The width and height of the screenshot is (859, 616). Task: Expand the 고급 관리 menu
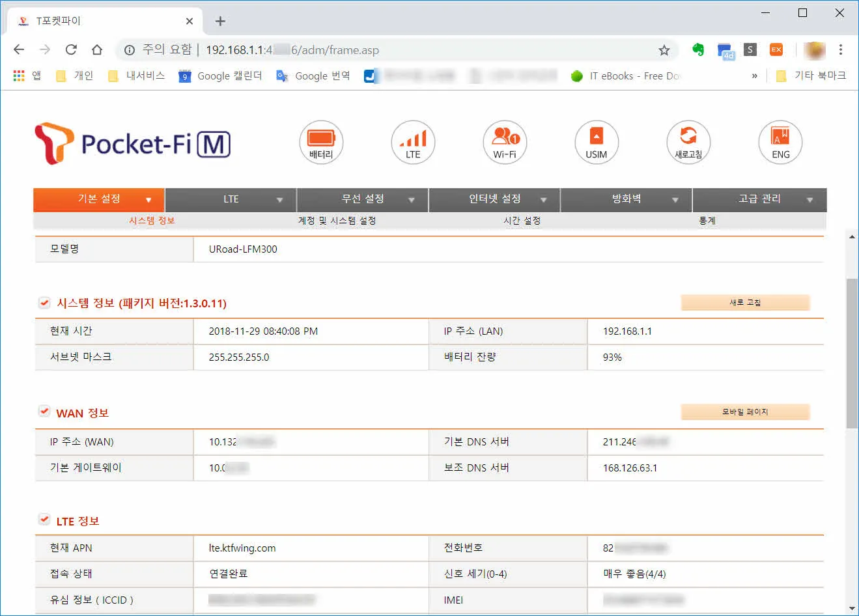point(760,199)
